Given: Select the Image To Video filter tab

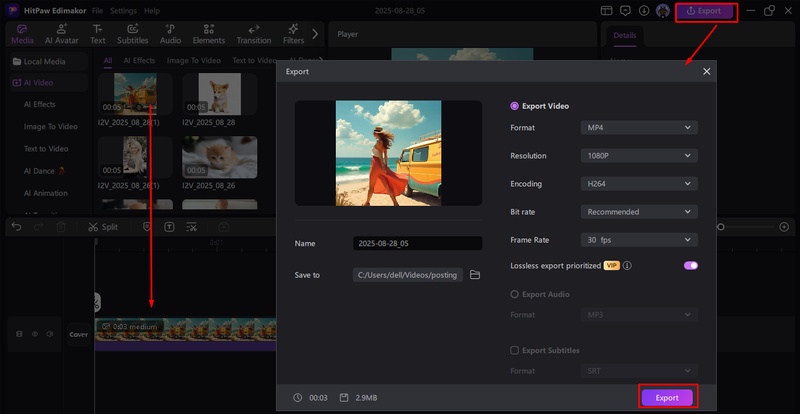Looking at the screenshot, I should [x=194, y=60].
